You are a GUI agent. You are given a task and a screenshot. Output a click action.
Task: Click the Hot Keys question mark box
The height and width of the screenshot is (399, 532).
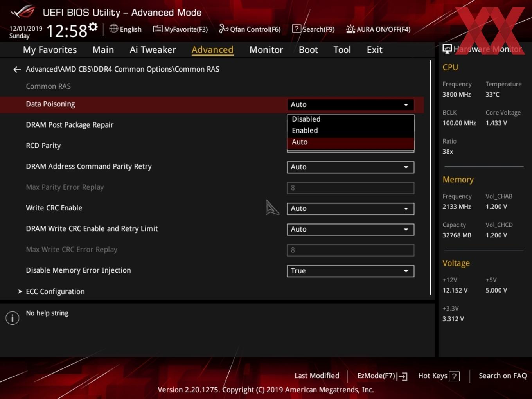tap(454, 376)
